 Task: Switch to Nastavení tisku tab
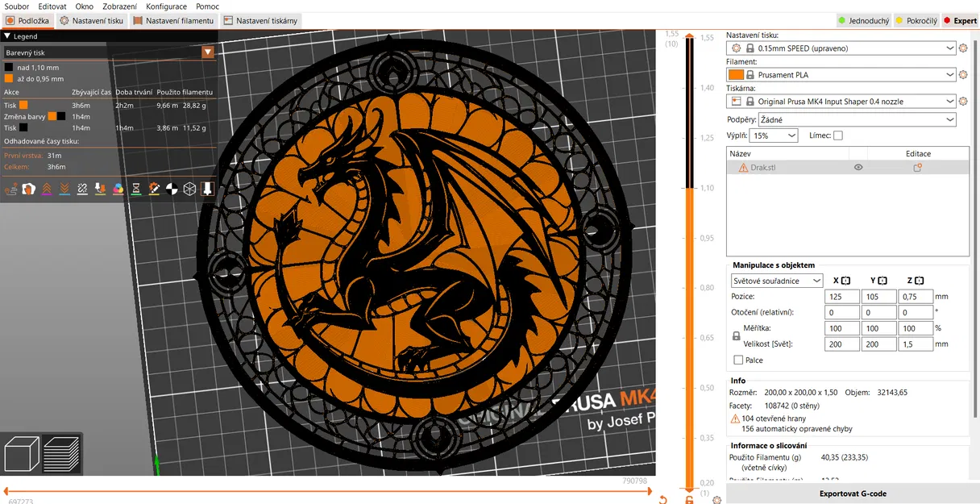pos(92,20)
